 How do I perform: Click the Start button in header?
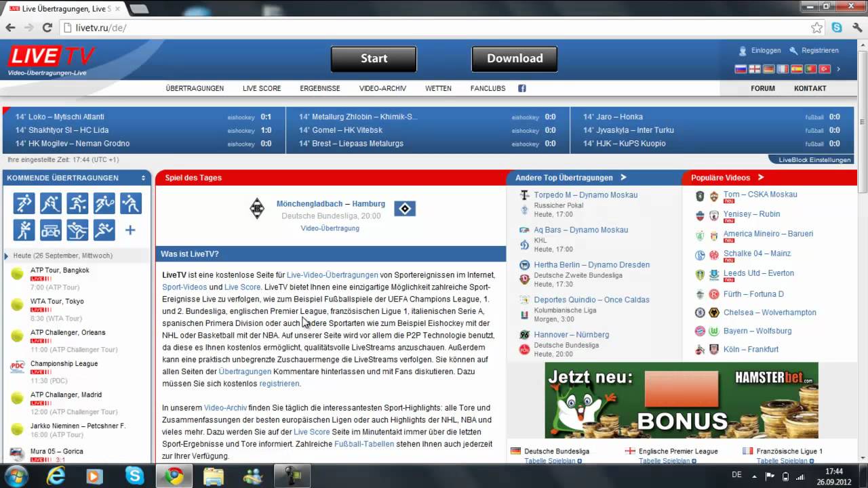click(374, 58)
